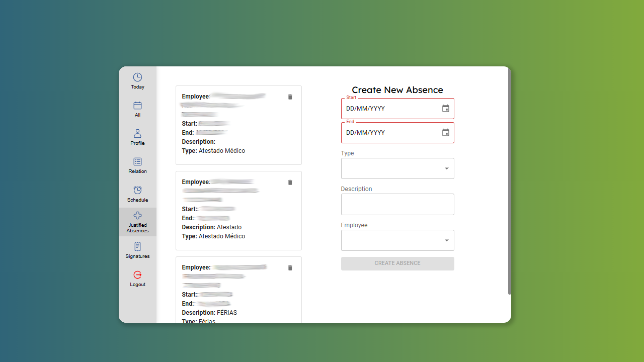Viewport: 644px width, 362px height.
Task: Expand the Employee dropdown
Action: [446, 241]
